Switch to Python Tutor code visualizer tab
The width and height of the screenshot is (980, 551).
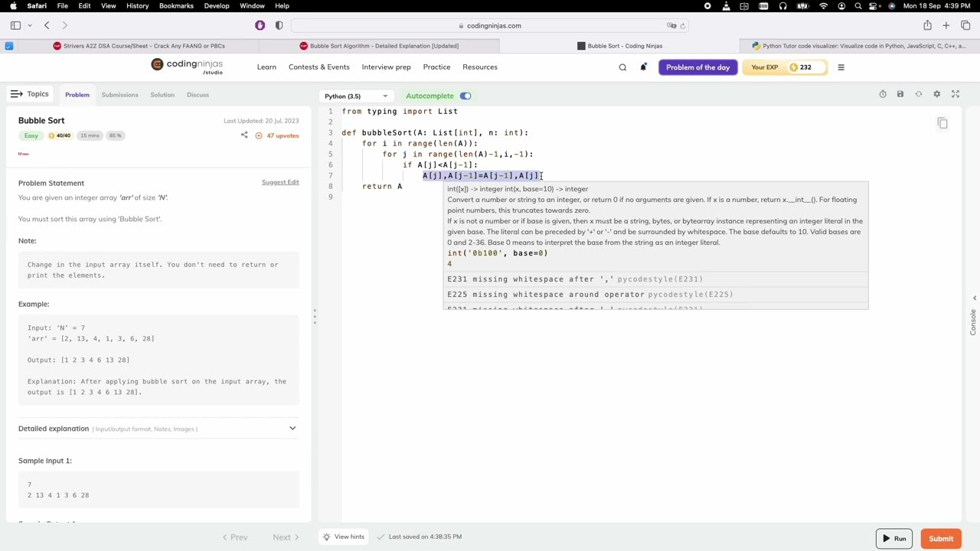[x=859, y=46]
